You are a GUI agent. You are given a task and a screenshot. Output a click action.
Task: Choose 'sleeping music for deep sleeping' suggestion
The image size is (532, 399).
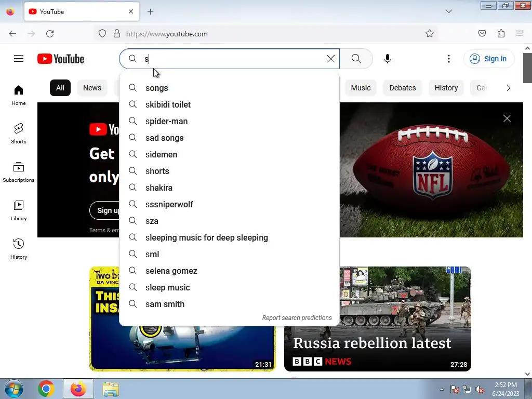point(229,237)
